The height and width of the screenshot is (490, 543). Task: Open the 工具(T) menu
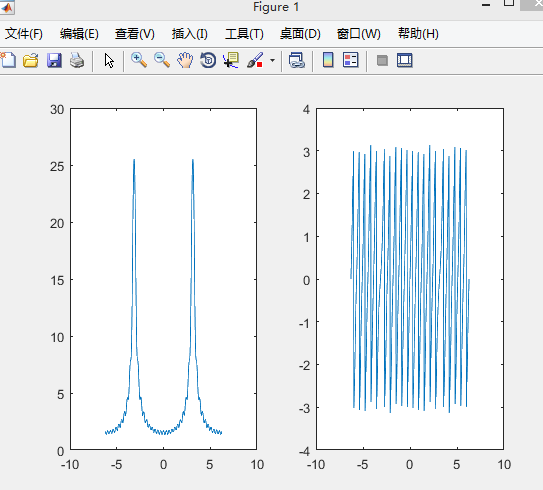(x=244, y=34)
